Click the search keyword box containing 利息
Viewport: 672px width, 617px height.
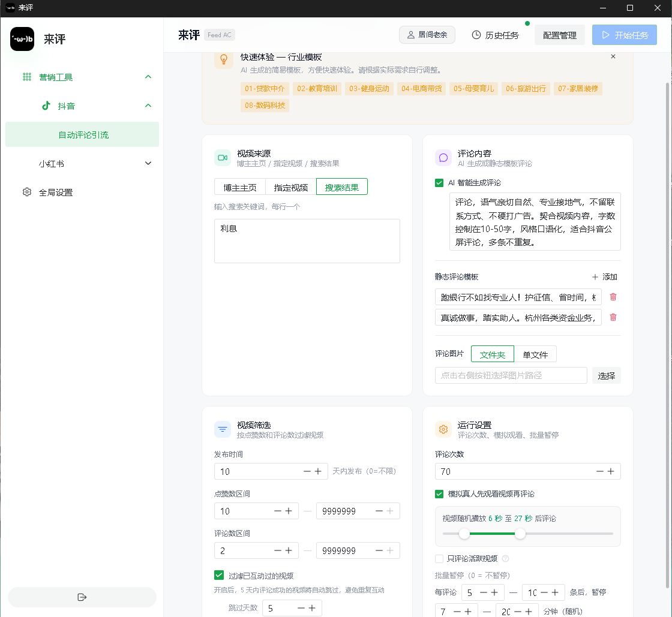307,240
